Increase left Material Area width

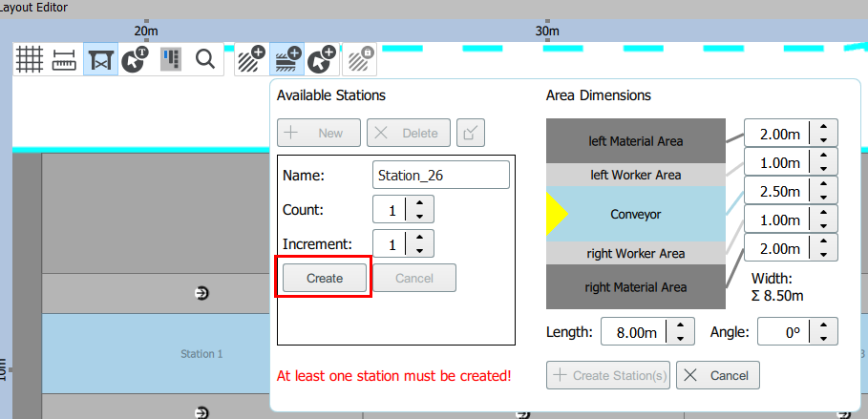point(823,126)
